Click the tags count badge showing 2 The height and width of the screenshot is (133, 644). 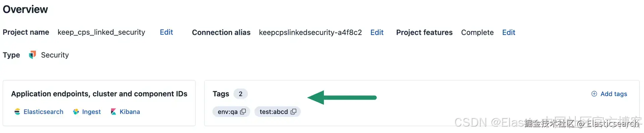[x=240, y=94]
